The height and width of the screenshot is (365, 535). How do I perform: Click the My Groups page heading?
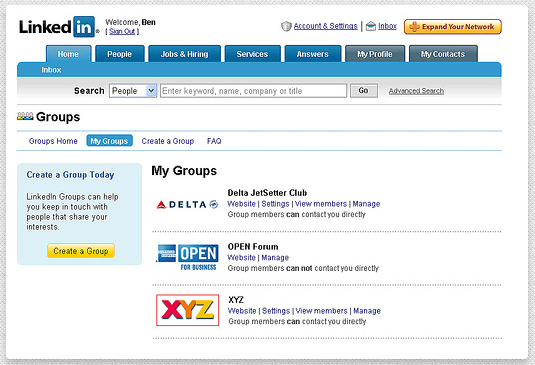(x=184, y=171)
